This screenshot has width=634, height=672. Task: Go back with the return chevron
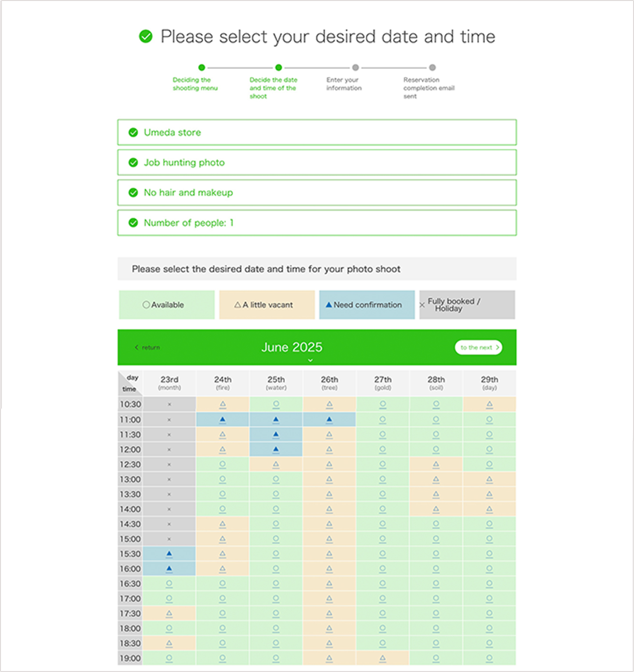click(x=137, y=347)
